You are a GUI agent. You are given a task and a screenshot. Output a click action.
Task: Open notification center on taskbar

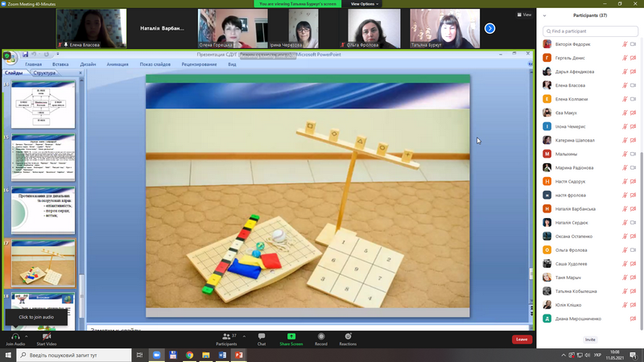634,355
